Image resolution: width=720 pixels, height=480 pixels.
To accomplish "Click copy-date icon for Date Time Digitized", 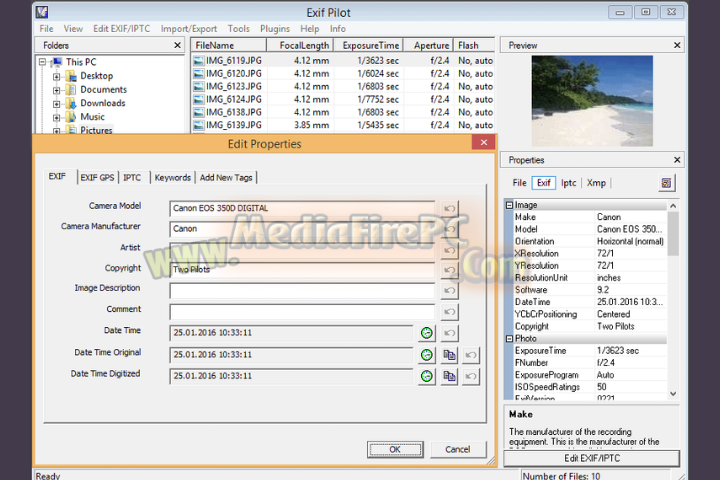I will [x=450, y=376].
